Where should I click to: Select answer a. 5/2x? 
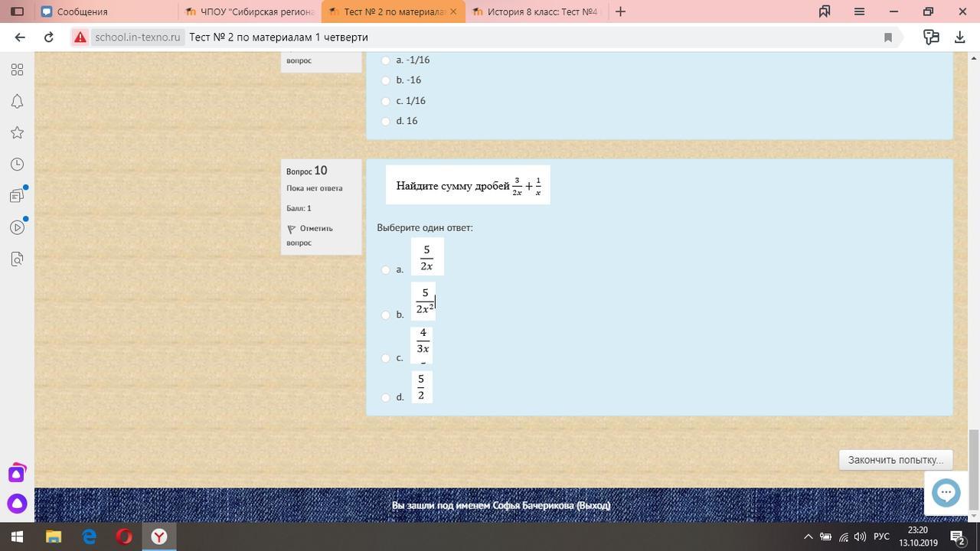[x=386, y=269]
